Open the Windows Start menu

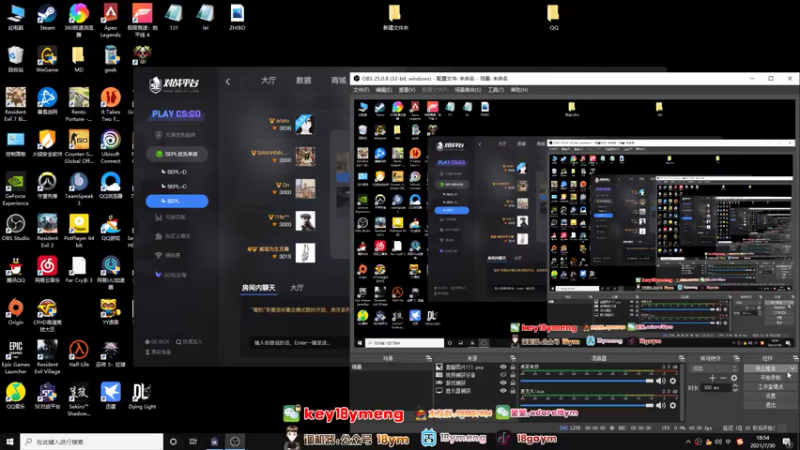click(10, 441)
